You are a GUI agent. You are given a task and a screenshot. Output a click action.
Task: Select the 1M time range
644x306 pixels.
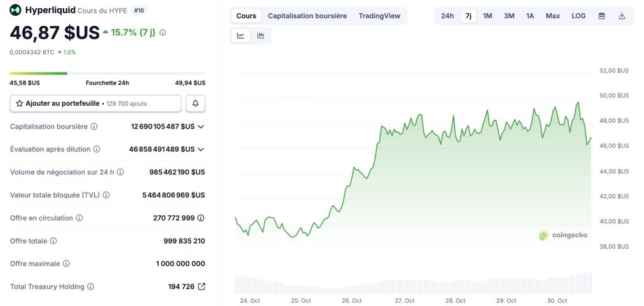(487, 16)
